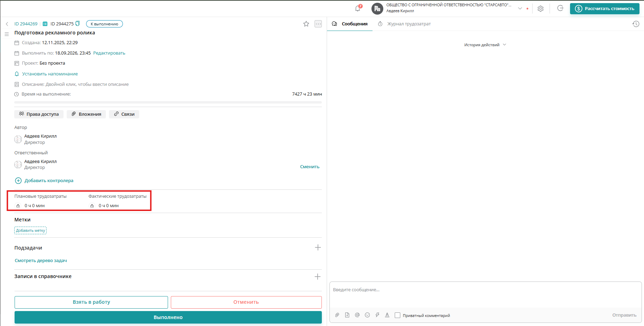
Task: Click the created date 12.11.2025, 22:29
Action: click(60, 43)
